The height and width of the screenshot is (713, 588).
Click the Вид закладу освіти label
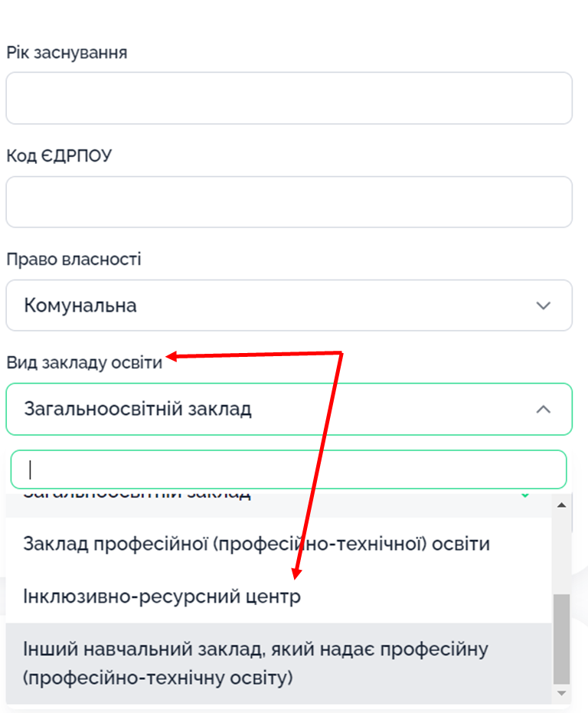pos(84,363)
